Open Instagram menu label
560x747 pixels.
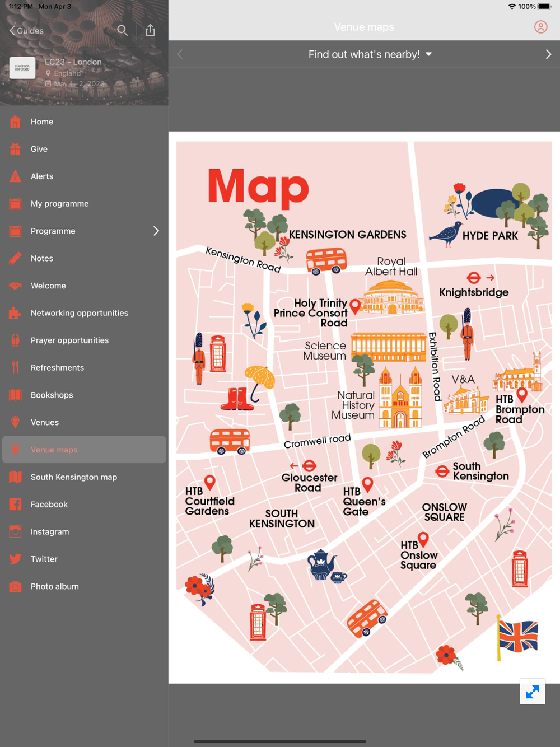coord(50,531)
